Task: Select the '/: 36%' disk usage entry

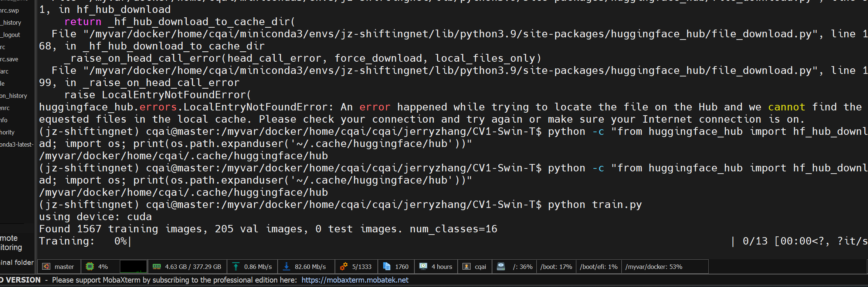Action: click(x=523, y=267)
